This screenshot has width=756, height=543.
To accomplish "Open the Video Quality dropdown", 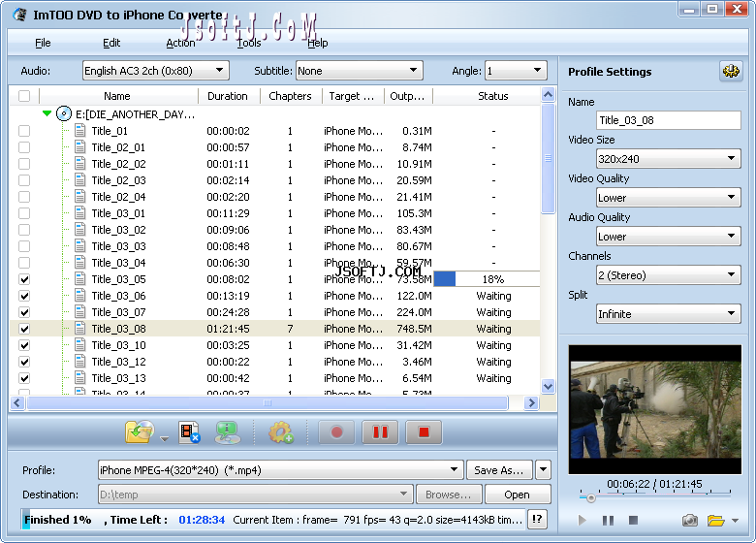I will coord(668,197).
